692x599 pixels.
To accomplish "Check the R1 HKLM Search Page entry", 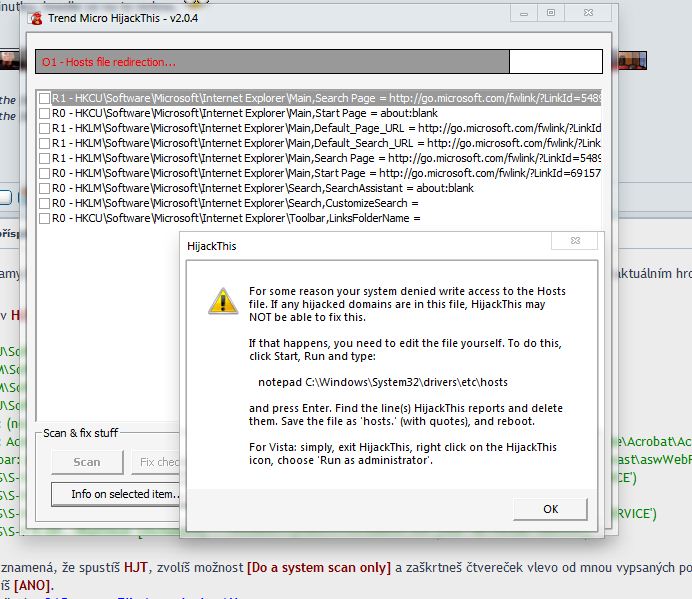I will 44,158.
